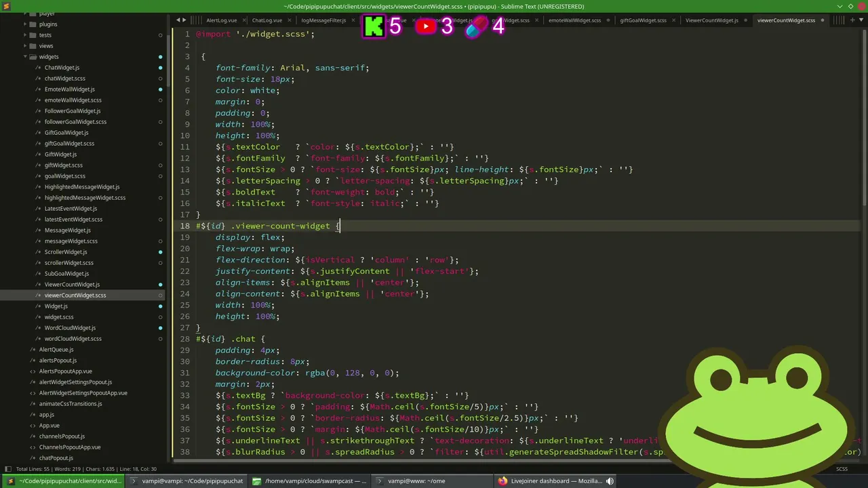Open emoteWallWidget.scss in the sidebar
The width and height of the screenshot is (868, 488).
click(x=73, y=100)
